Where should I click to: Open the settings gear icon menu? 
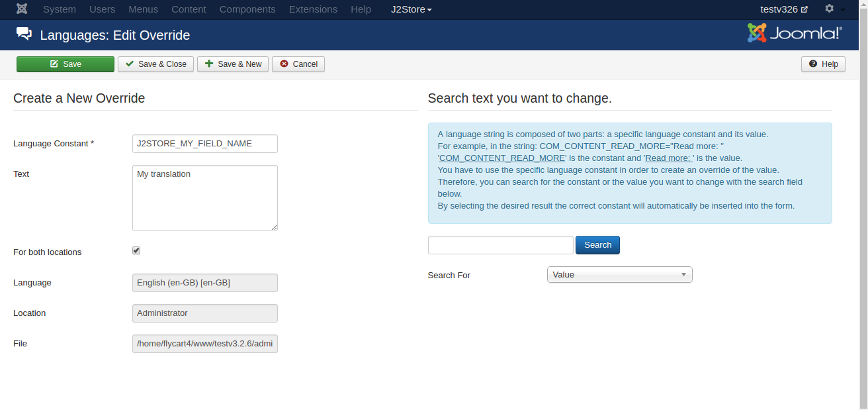(830, 9)
